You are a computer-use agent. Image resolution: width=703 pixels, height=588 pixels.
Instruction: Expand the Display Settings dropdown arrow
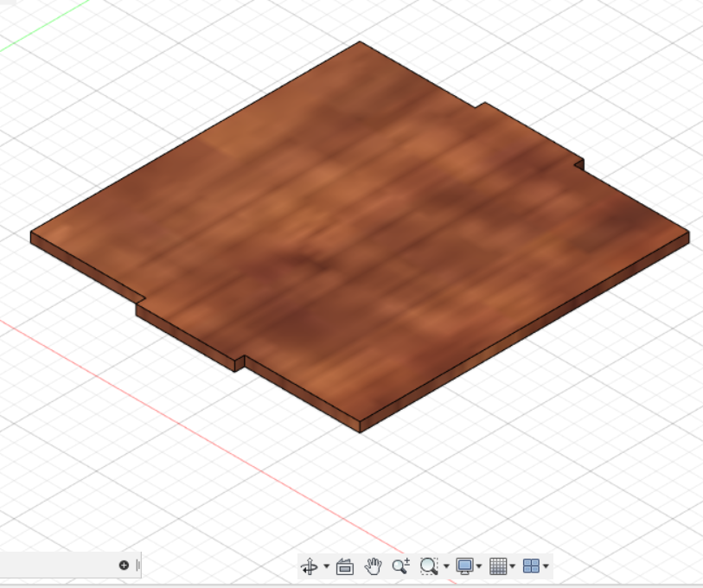479,566
